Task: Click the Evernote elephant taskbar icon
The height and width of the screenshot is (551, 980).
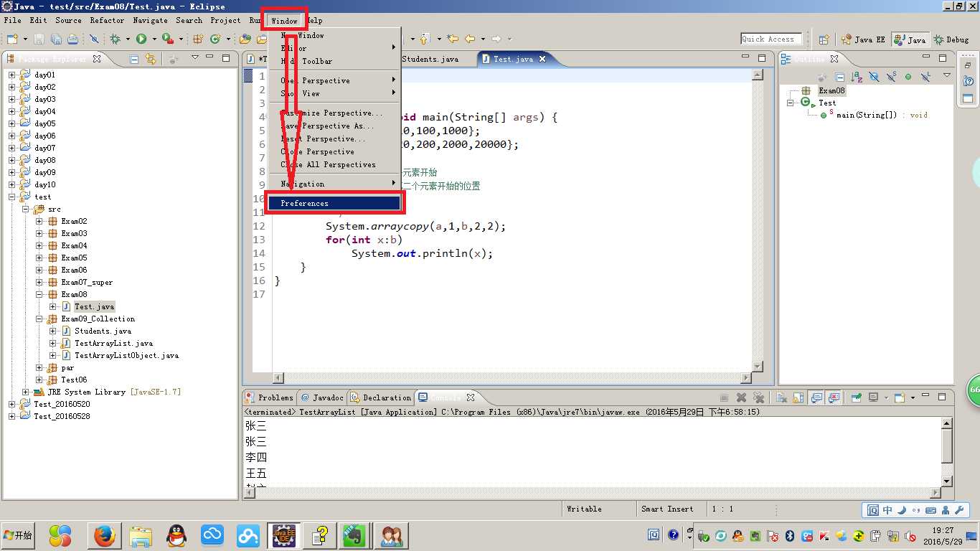Action: (354, 535)
